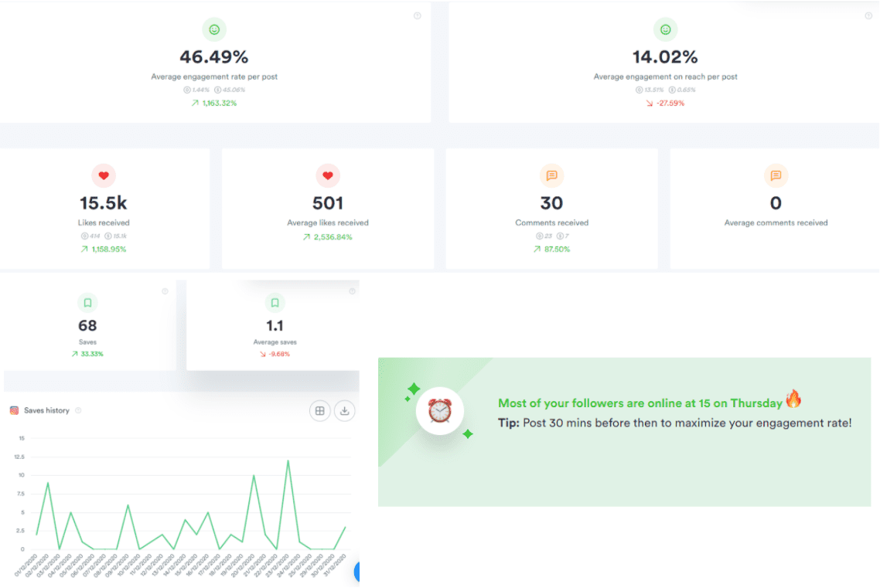
Task: Click 'Most of your followers are online' headline
Action: tap(640, 403)
